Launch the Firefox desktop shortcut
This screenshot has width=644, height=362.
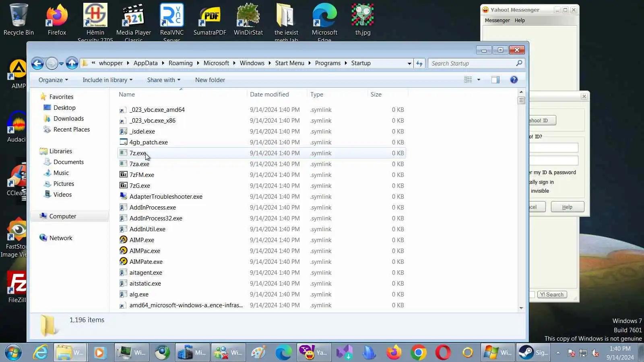57,19
